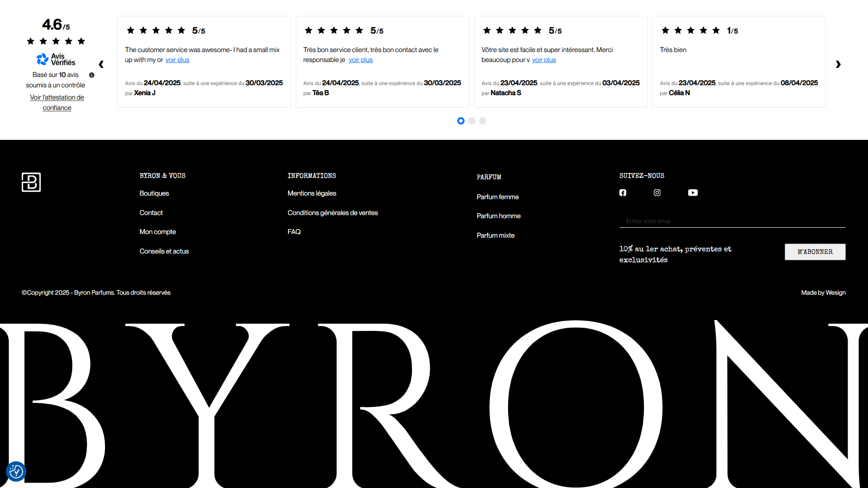Expand Xenia J's review with voir plus
This screenshot has height=488, width=868.
click(x=177, y=60)
